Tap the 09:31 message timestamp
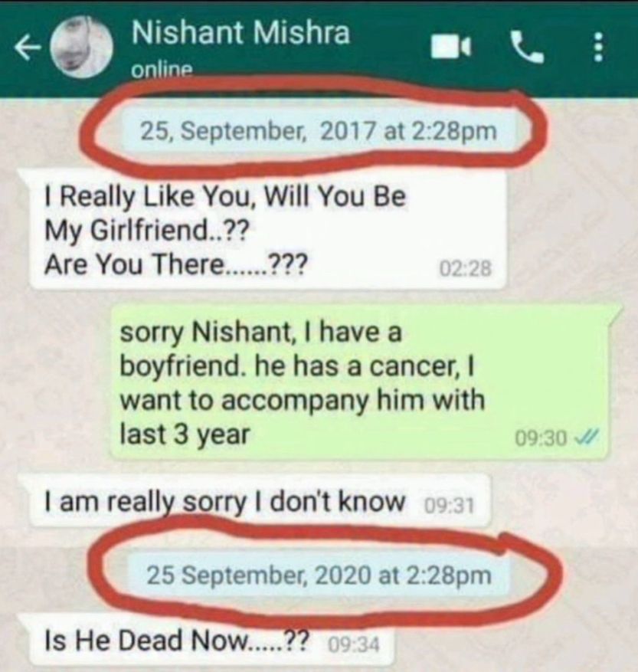 coord(449,505)
